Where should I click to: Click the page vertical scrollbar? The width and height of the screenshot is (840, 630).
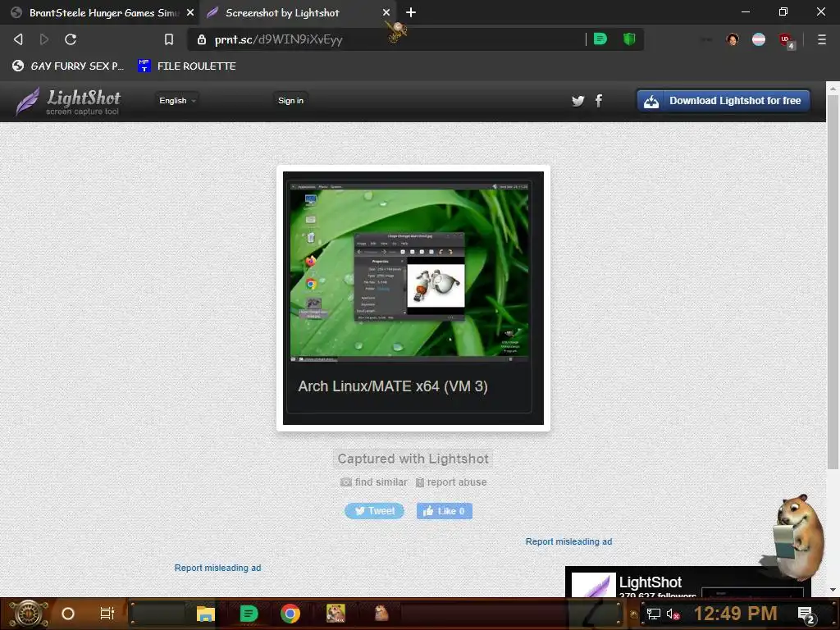coord(833,281)
